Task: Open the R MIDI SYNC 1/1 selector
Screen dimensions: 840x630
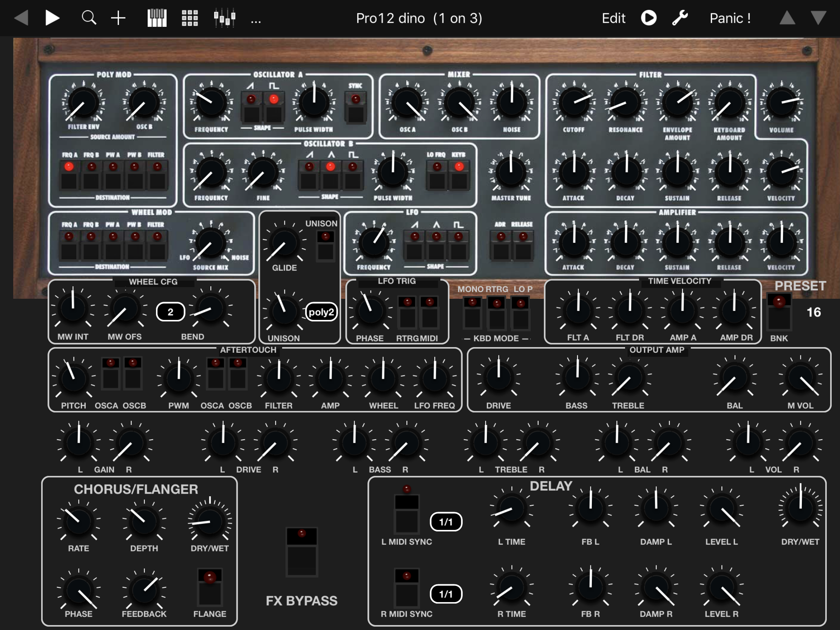Action: pyautogui.click(x=446, y=594)
